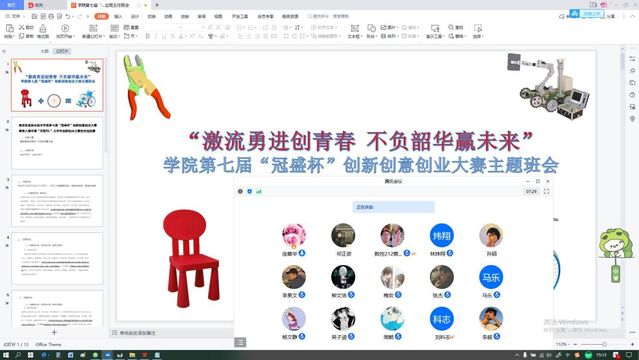Image resolution: width=639 pixels, height=360 pixels.
Task: Toggle Underline formatting button
Action: [164, 36]
